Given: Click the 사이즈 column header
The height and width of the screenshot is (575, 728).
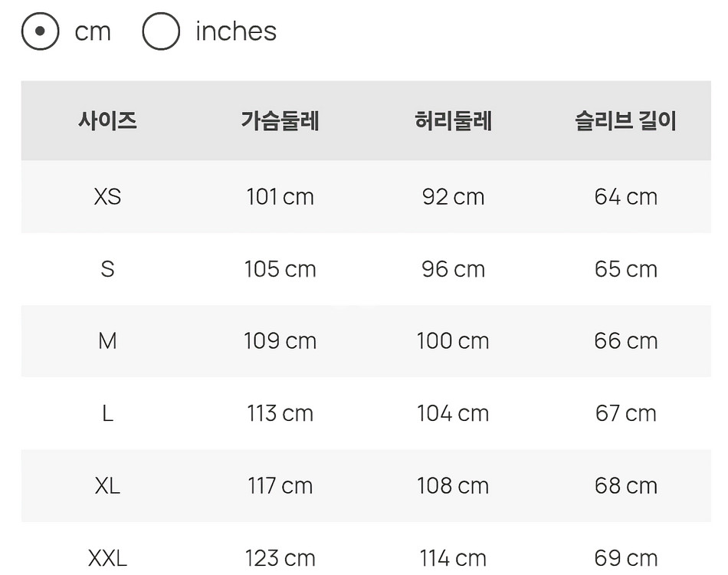Looking at the screenshot, I should pos(107,121).
